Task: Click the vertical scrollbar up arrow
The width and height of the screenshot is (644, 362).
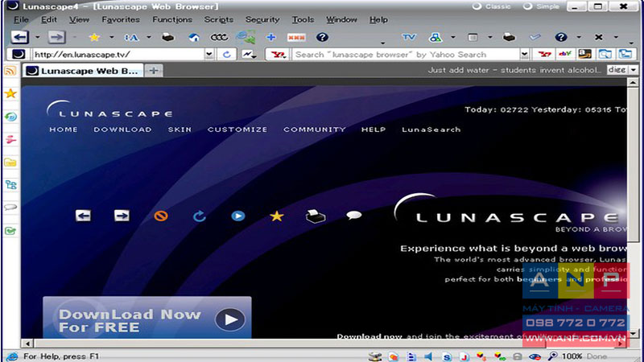Action: pos(633,83)
